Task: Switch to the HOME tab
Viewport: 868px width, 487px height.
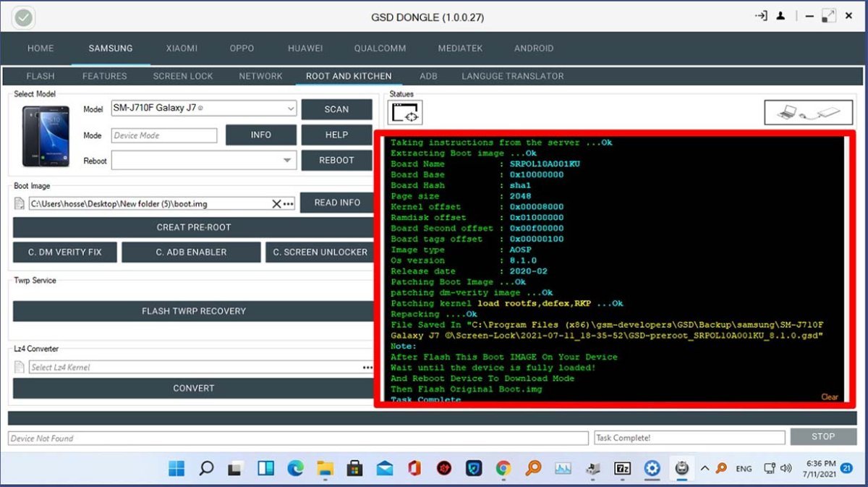Action: pyautogui.click(x=41, y=48)
